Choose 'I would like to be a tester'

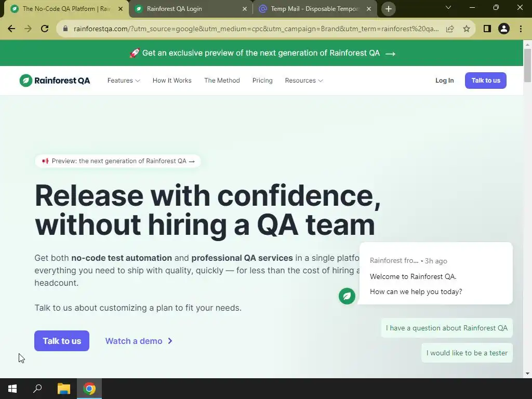[x=467, y=353]
